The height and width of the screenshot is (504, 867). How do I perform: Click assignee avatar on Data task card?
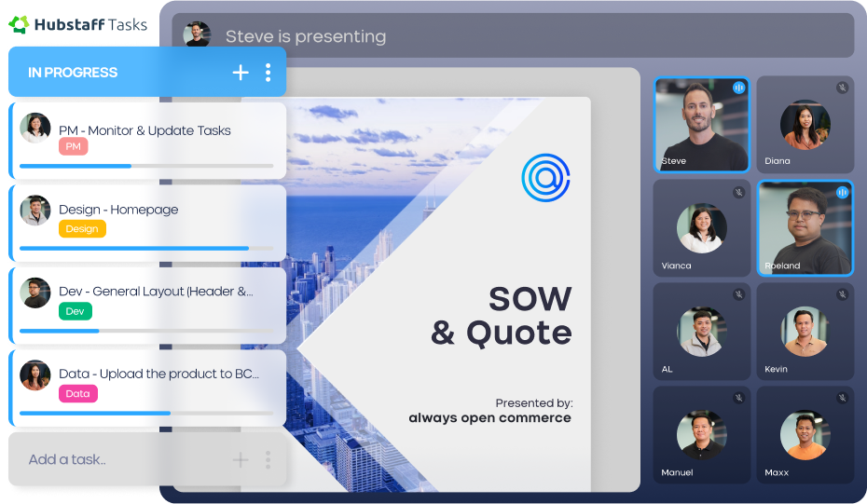point(35,375)
